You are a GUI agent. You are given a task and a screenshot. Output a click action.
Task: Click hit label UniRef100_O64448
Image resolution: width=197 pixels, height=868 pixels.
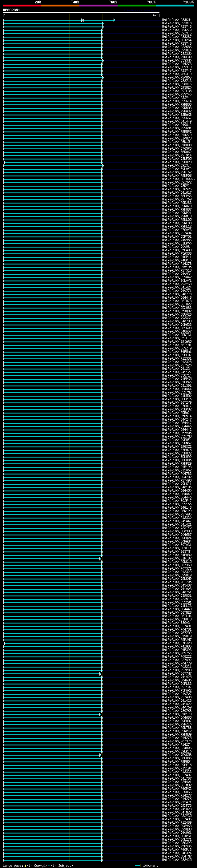(176, 297)
